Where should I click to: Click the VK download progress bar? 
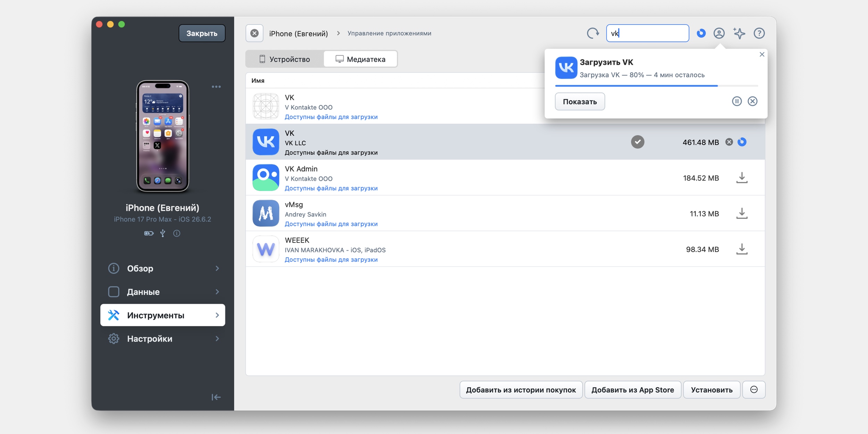coord(656,86)
